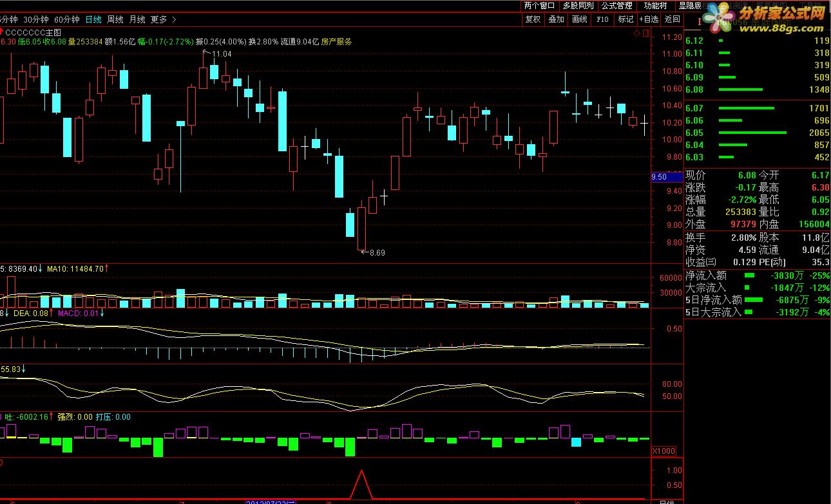Click the 最高 6.30 value

pos(820,187)
